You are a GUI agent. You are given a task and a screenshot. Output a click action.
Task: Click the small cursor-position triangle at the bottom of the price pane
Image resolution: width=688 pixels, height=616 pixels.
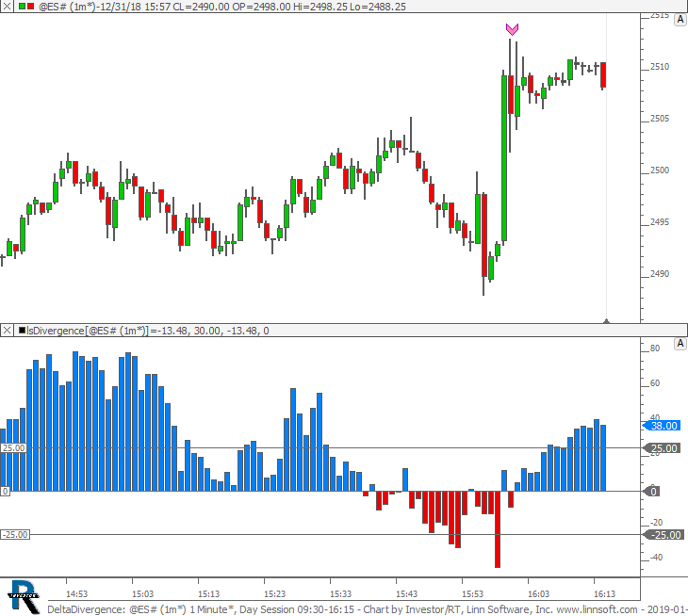(x=606, y=321)
